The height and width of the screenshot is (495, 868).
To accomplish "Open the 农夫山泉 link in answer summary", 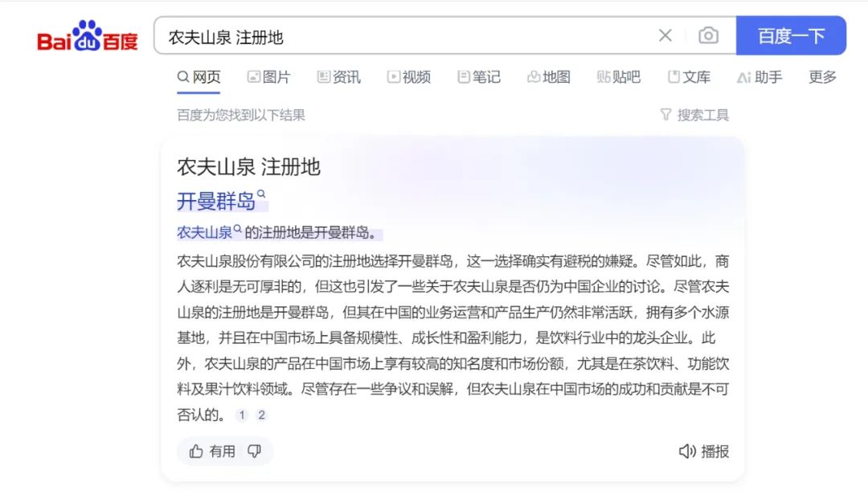I will (204, 232).
